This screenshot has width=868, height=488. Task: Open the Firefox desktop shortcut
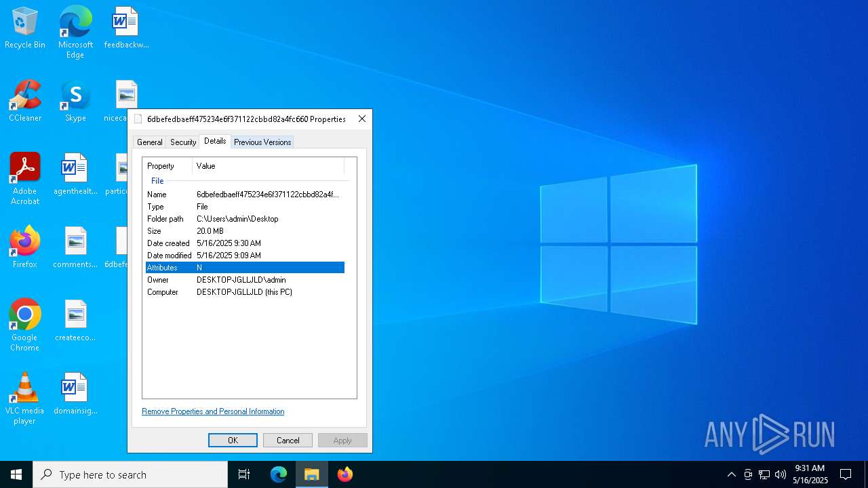(25, 247)
